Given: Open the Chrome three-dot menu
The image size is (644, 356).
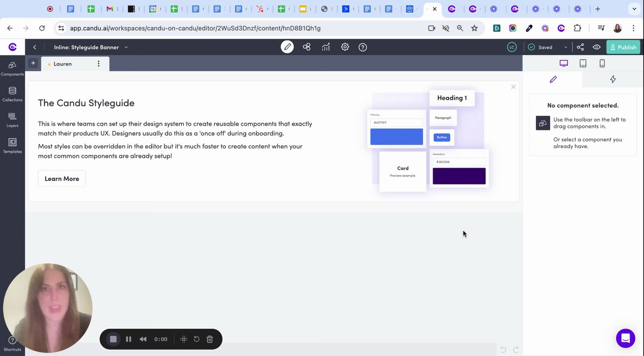Looking at the screenshot, I should click(x=634, y=28).
